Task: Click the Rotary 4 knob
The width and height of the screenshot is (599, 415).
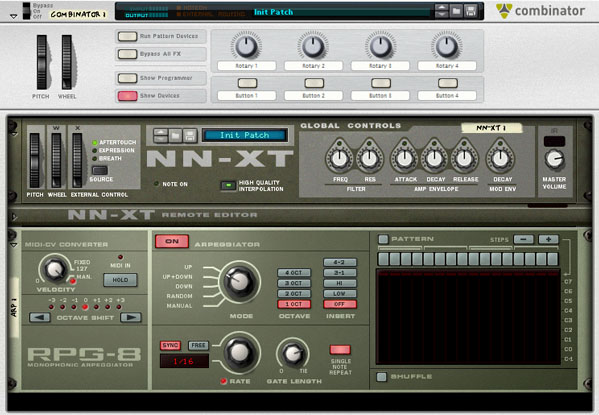Action: pyautogui.click(x=447, y=46)
